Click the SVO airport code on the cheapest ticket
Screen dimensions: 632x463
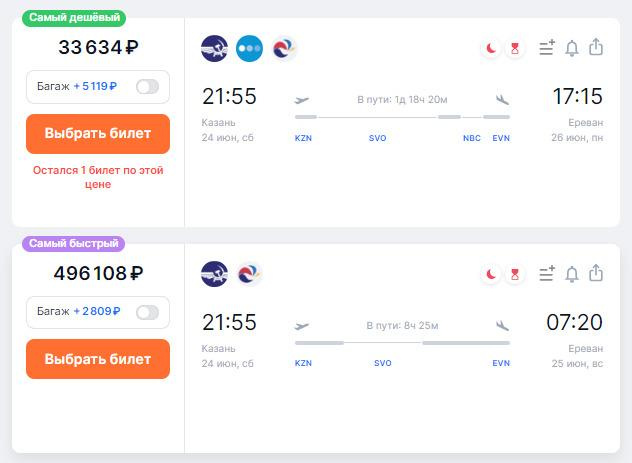pyautogui.click(x=377, y=138)
